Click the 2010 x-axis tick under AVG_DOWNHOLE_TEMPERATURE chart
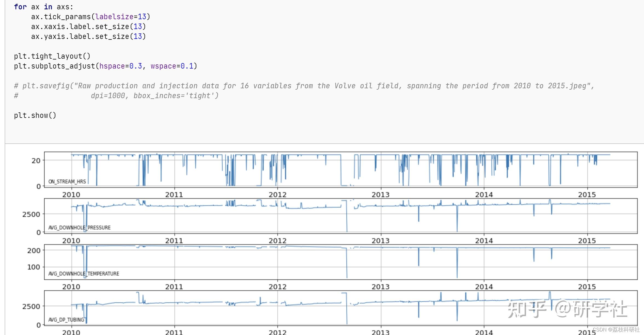 71,287
